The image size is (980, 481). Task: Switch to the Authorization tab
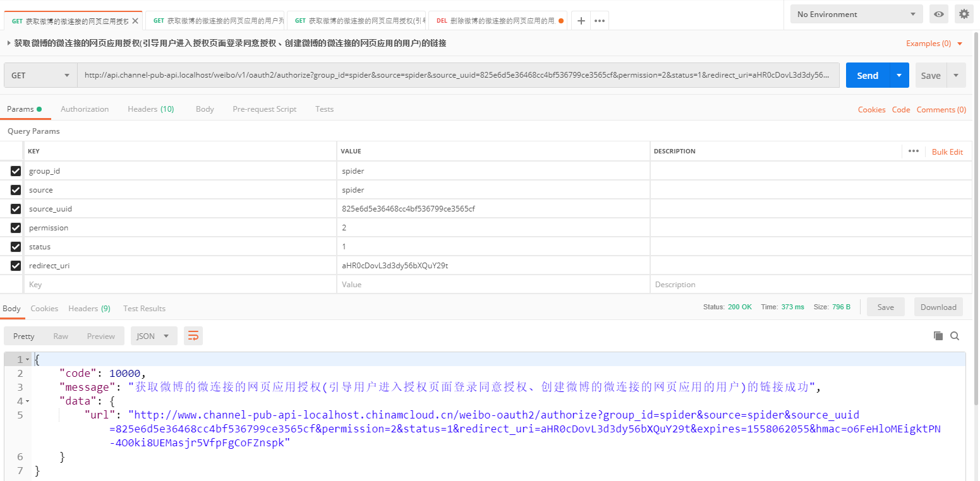pyautogui.click(x=85, y=109)
